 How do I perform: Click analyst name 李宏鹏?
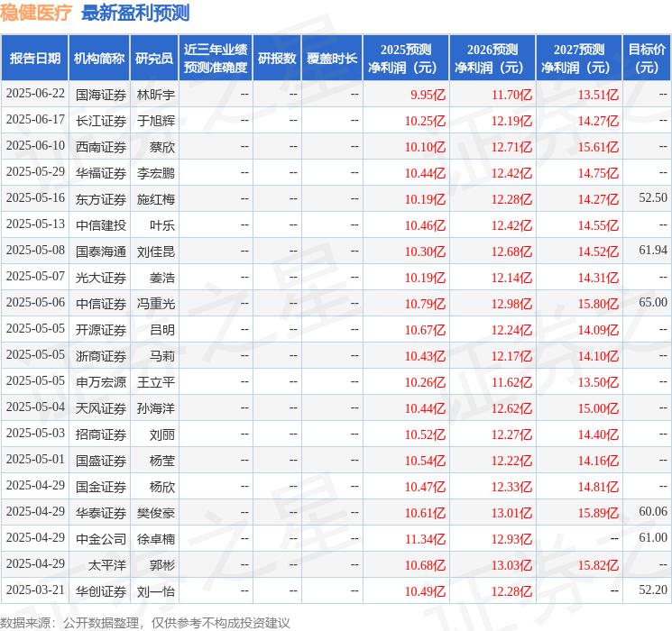155,173
